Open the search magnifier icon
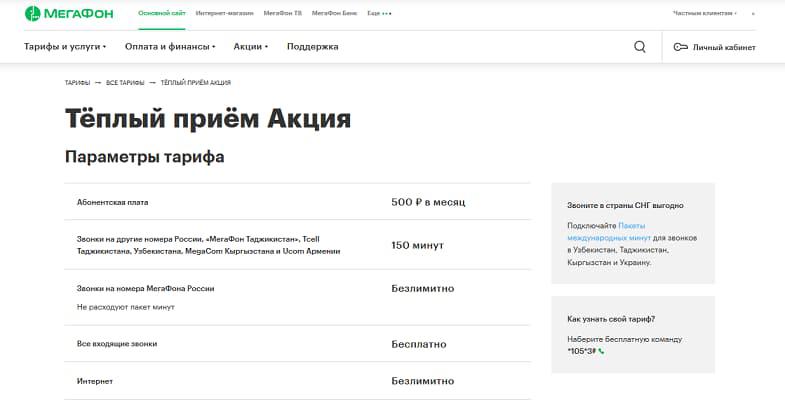 639,47
